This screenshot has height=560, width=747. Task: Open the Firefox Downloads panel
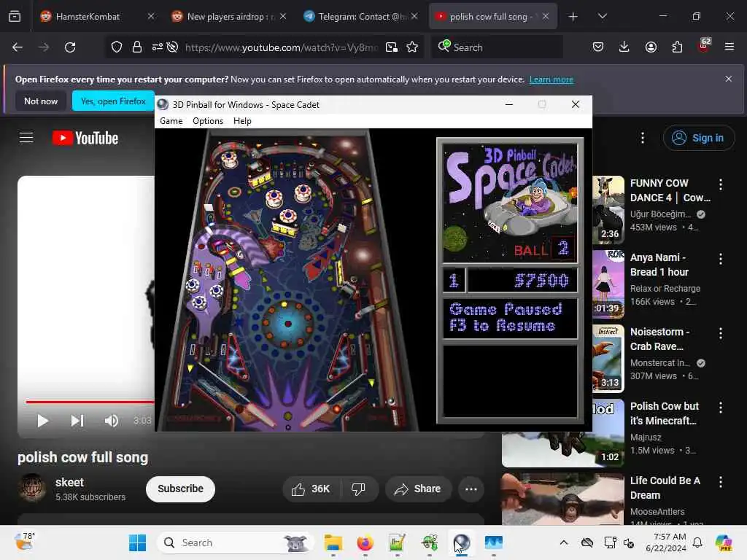click(x=624, y=47)
